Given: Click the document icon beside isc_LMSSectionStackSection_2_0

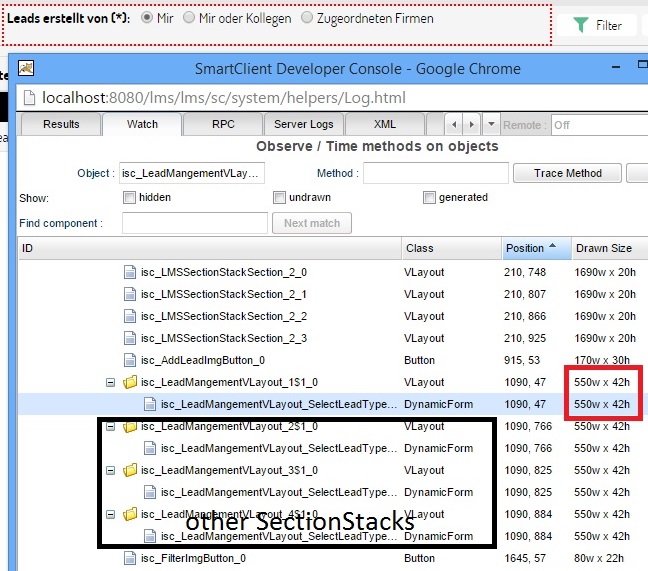Looking at the screenshot, I should 129,272.
